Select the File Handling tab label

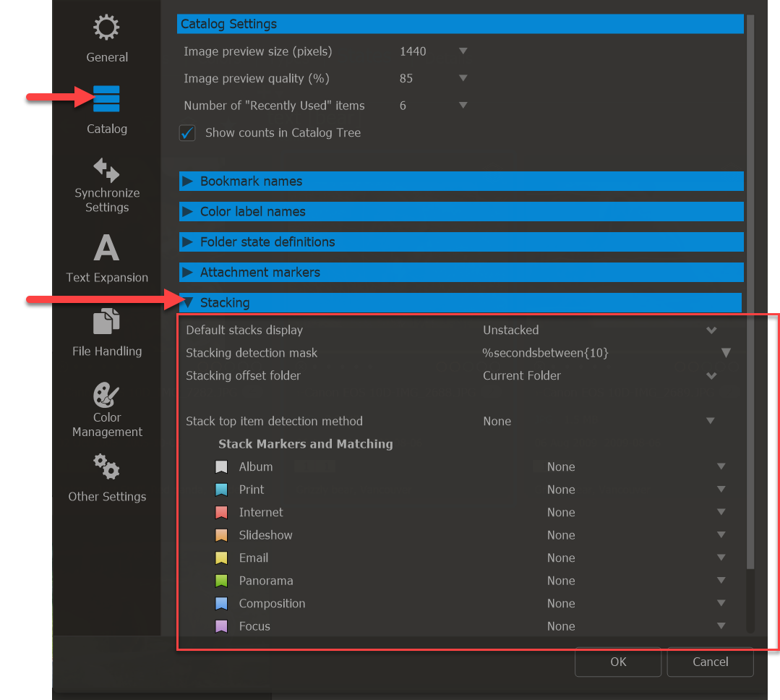click(x=107, y=351)
